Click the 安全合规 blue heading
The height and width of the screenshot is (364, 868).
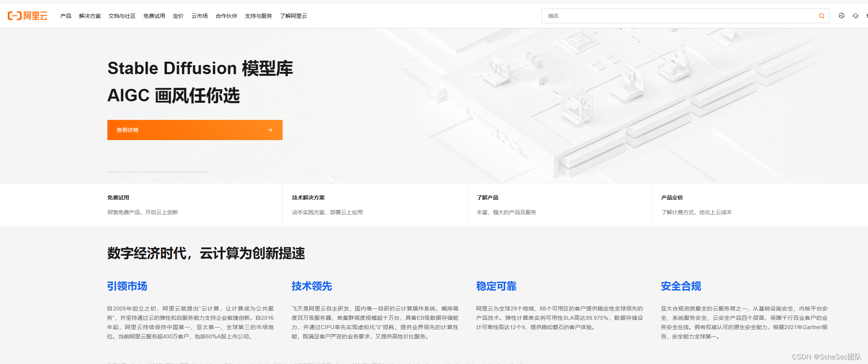pyautogui.click(x=681, y=286)
